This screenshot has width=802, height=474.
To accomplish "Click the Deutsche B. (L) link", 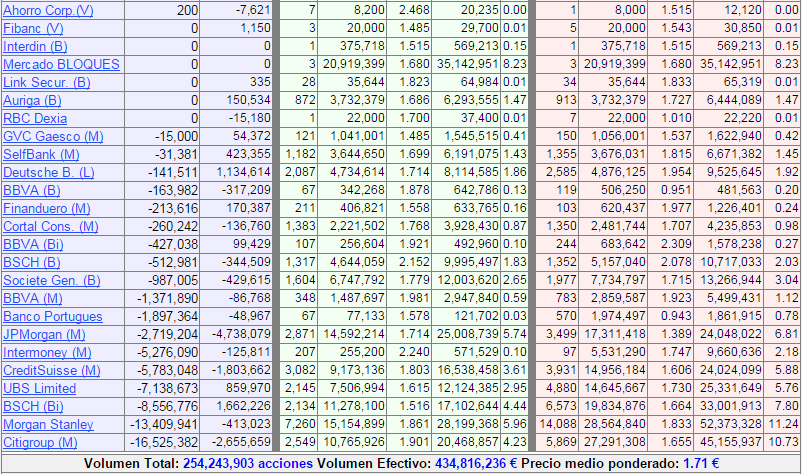I will click(x=49, y=172).
